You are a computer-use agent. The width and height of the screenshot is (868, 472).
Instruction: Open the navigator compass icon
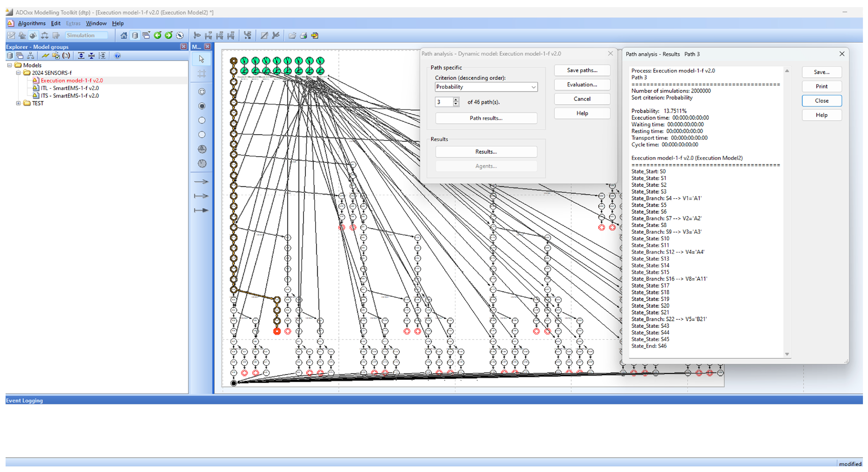coord(180,35)
